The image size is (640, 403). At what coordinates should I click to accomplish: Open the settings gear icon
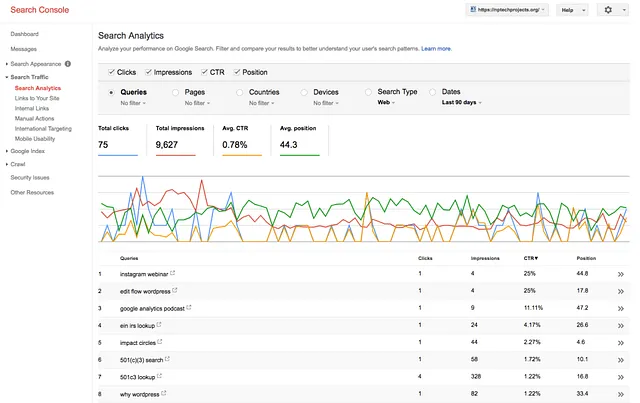pos(608,10)
